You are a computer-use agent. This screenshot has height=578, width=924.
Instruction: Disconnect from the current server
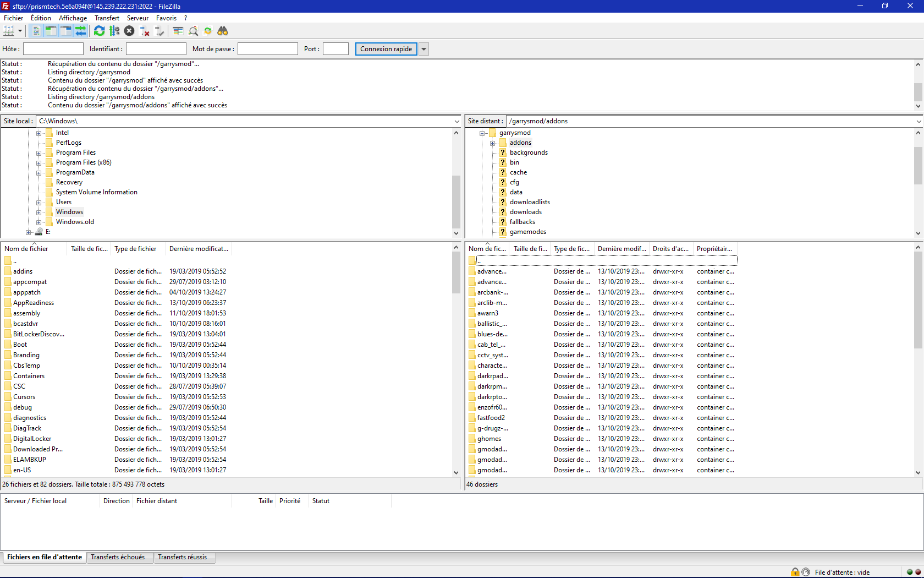coord(145,31)
